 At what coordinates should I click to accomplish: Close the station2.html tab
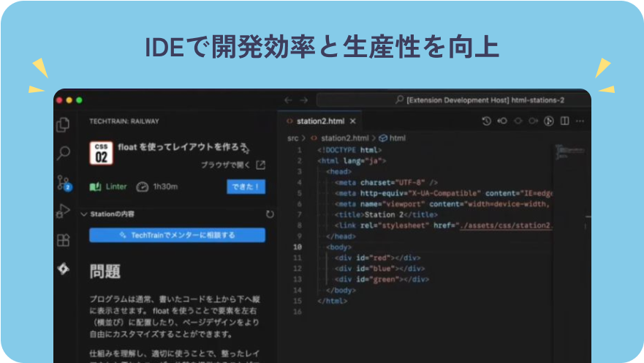(353, 121)
